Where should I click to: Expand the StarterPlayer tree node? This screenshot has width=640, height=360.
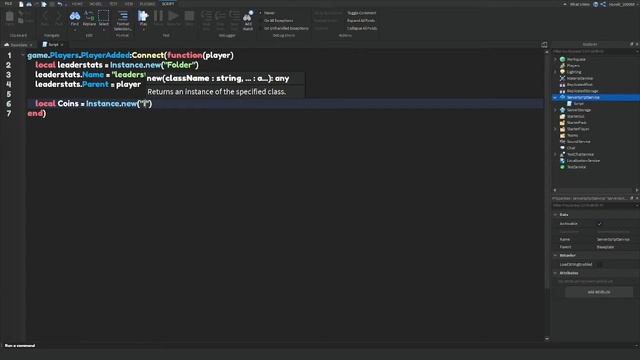(555, 129)
